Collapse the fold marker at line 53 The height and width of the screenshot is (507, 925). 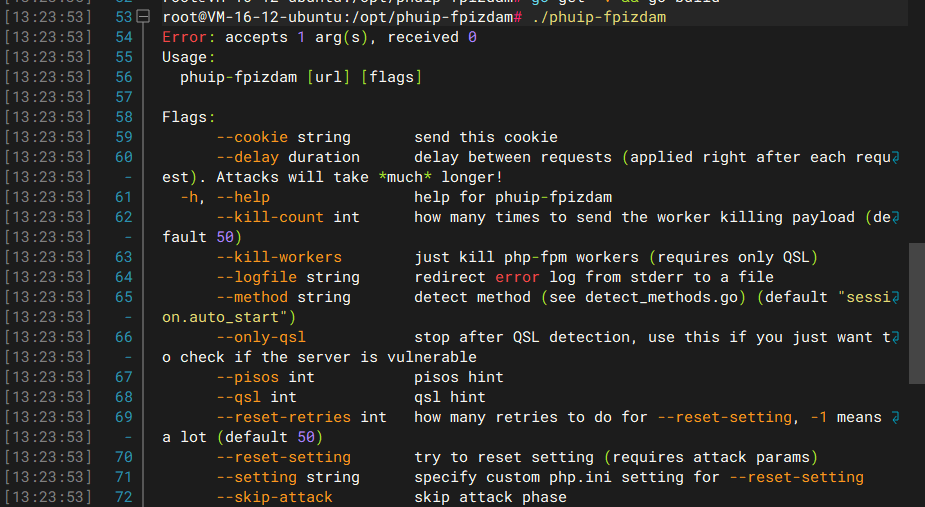pos(144,17)
